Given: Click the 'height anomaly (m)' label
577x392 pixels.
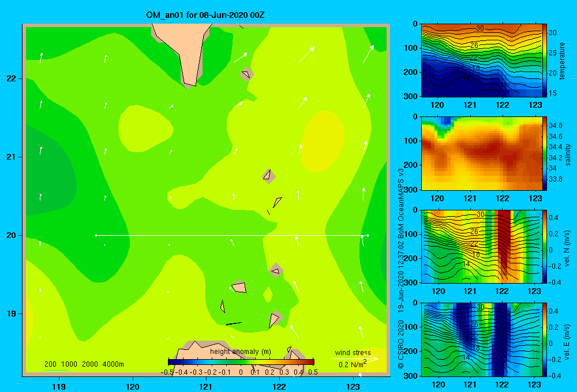Looking at the screenshot, I should [x=240, y=352].
